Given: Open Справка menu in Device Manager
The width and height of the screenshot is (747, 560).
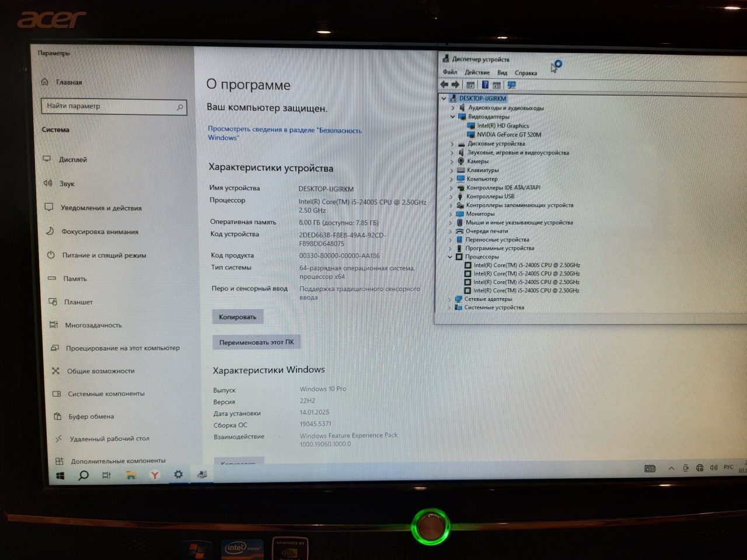Looking at the screenshot, I should coord(526,73).
